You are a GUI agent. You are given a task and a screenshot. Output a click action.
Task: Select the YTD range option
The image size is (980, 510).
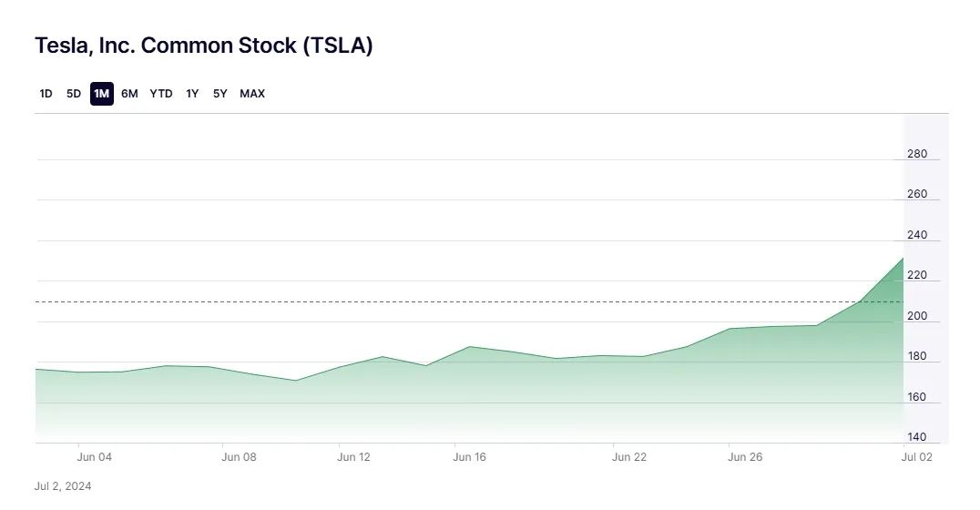tap(161, 94)
